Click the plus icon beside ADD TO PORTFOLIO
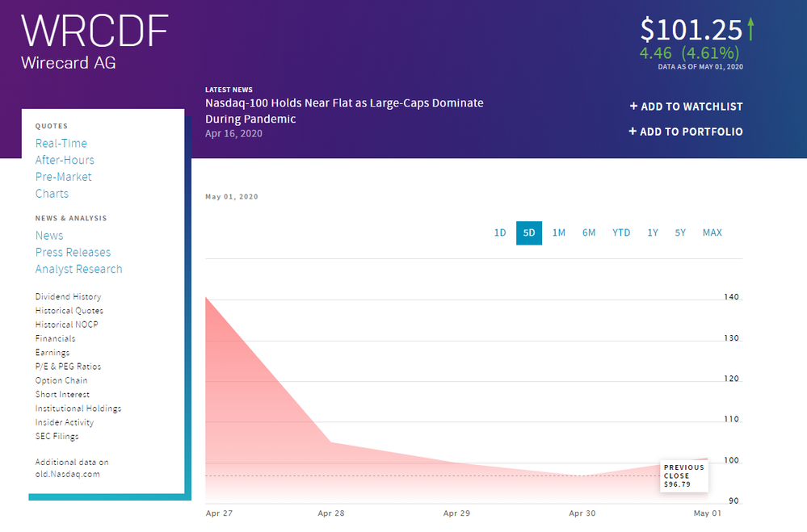Screen dimensions: 807x532 [633, 131]
